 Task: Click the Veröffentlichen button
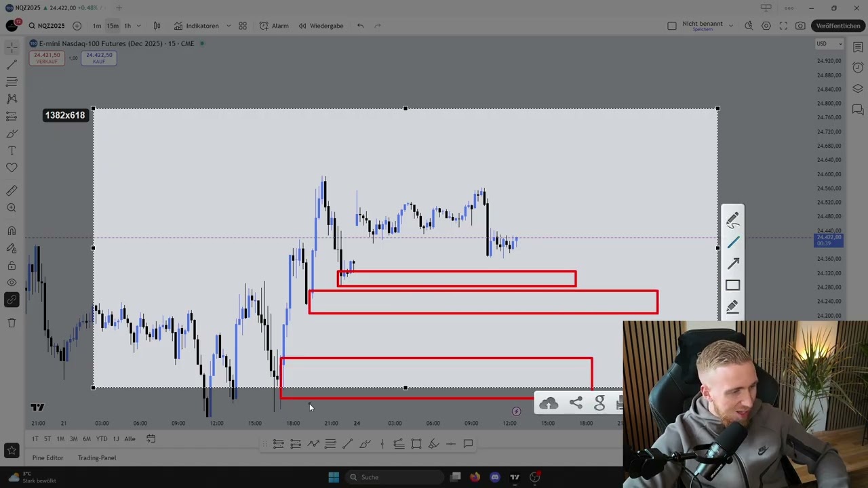[x=838, y=26]
